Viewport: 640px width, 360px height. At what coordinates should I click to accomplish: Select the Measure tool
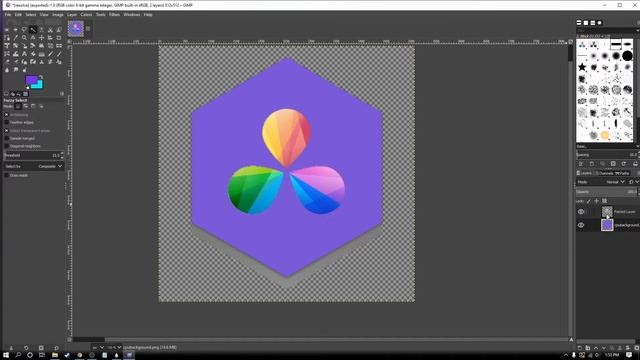(33, 38)
